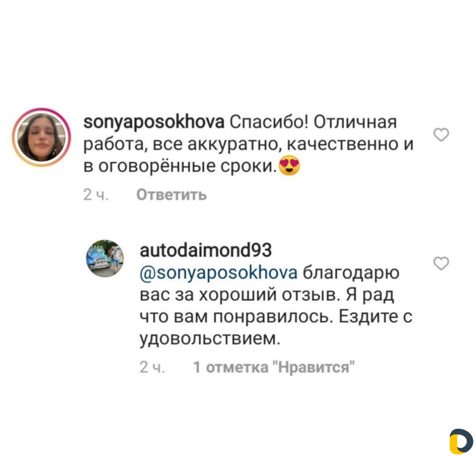Open autodaimond93's car avatar
Screen dimensions: 476x456
(105, 258)
